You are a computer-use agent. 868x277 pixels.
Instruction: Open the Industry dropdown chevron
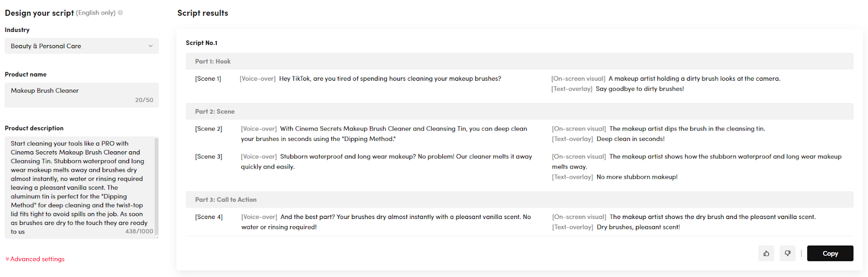point(151,46)
